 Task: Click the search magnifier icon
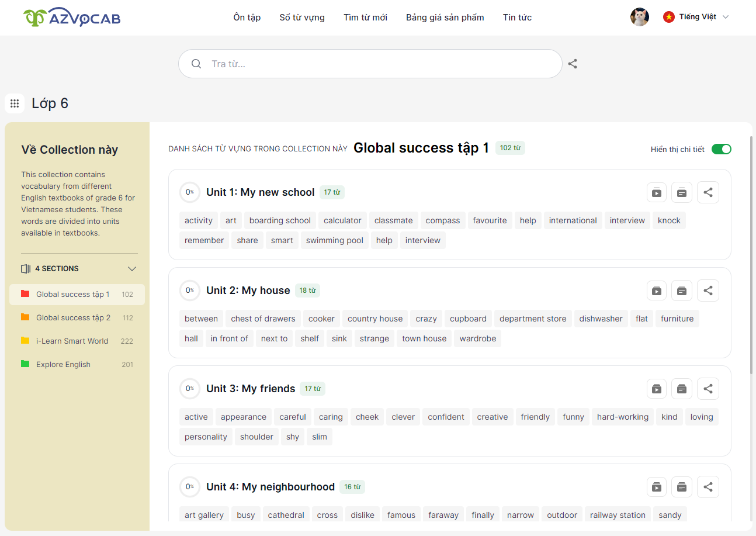click(196, 64)
